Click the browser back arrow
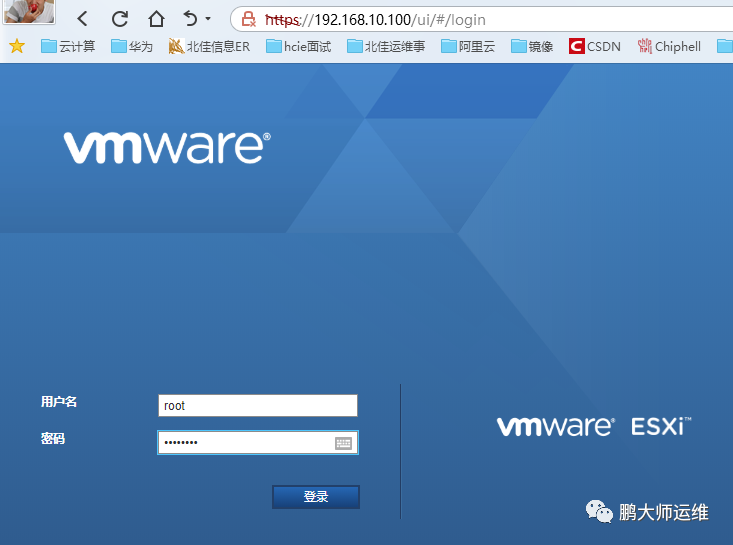This screenshot has width=733, height=545. coord(83,19)
